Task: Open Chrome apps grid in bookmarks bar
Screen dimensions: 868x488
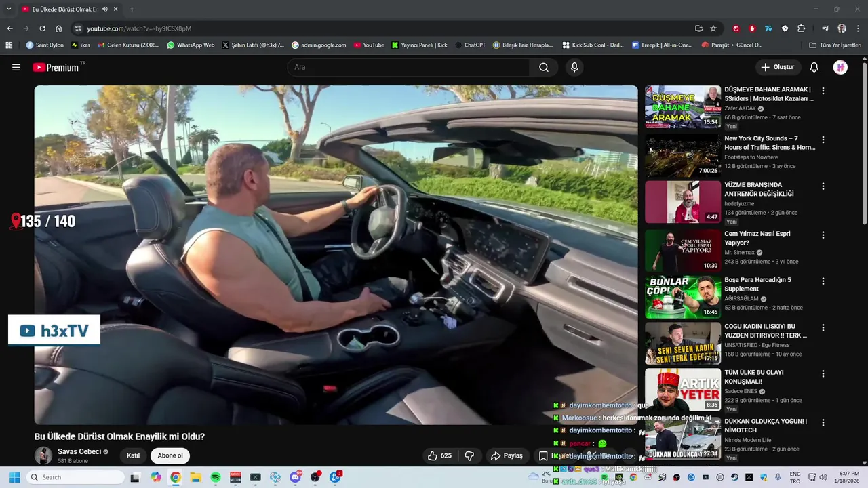Action: [9, 45]
